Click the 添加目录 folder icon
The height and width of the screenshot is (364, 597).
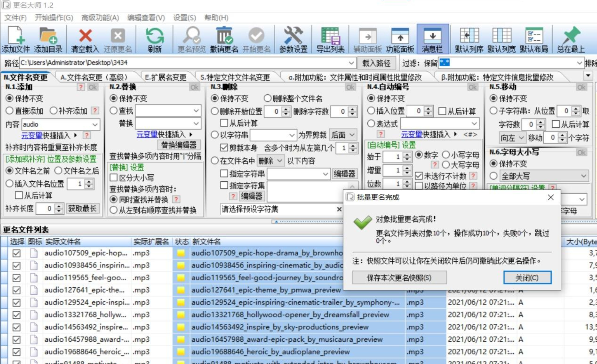(48, 36)
